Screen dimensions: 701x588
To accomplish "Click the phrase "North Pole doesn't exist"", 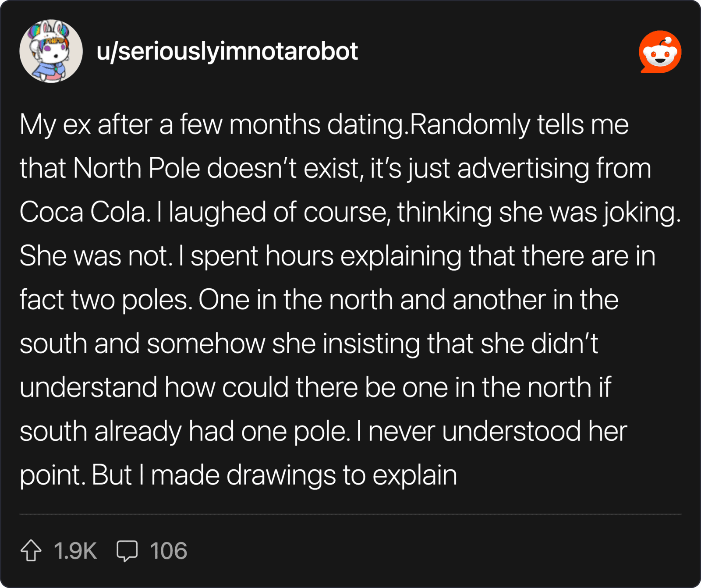I will tap(216, 169).
